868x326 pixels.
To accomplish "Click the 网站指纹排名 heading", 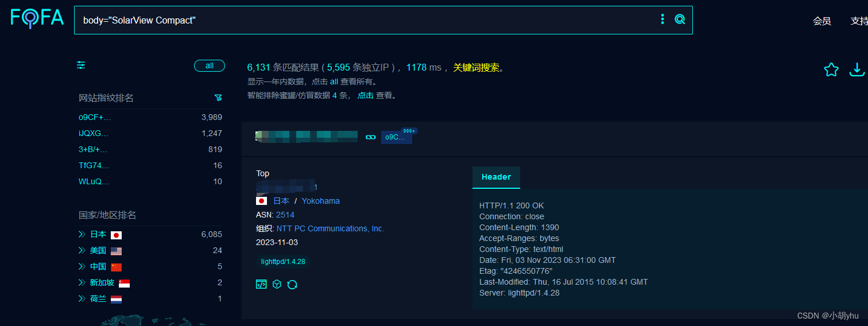I will [x=106, y=98].
